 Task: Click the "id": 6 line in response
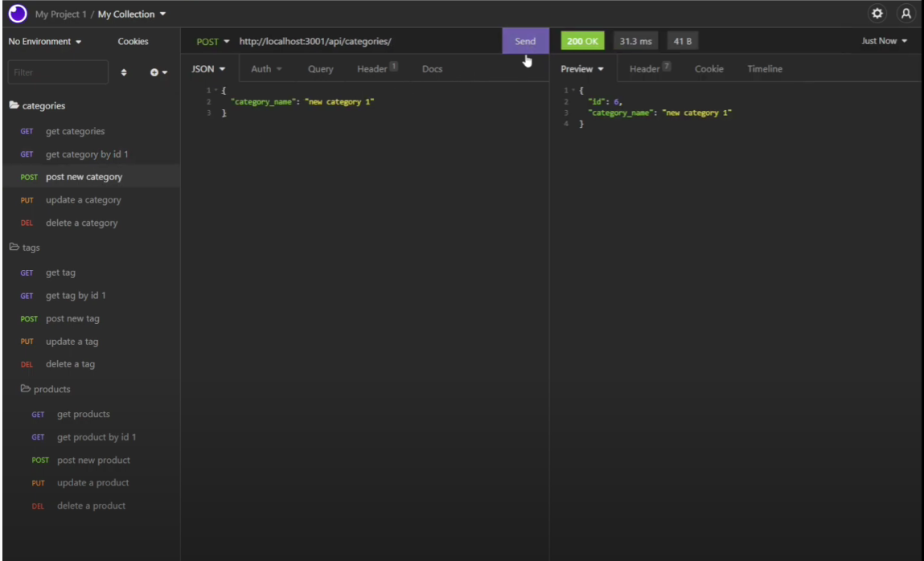(x=606, y=102)
